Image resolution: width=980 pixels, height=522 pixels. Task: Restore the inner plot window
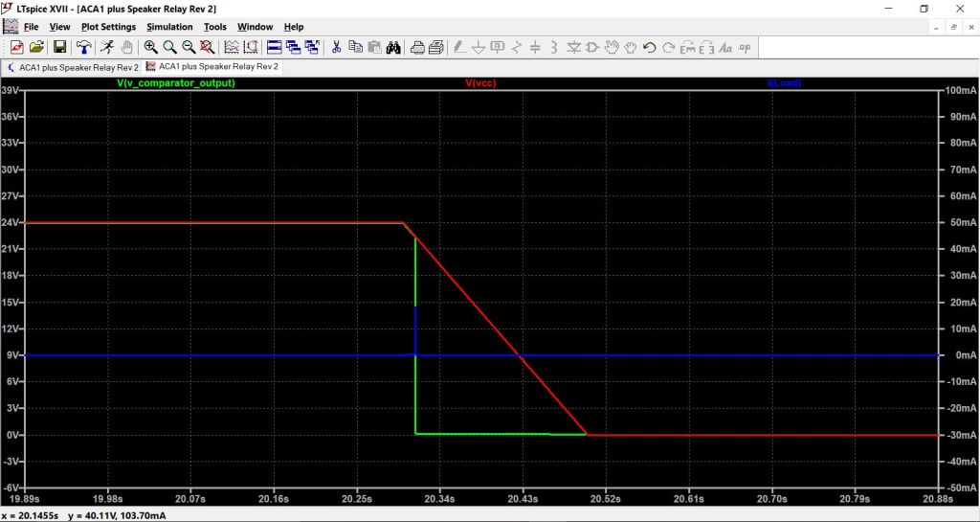(954, 28)
